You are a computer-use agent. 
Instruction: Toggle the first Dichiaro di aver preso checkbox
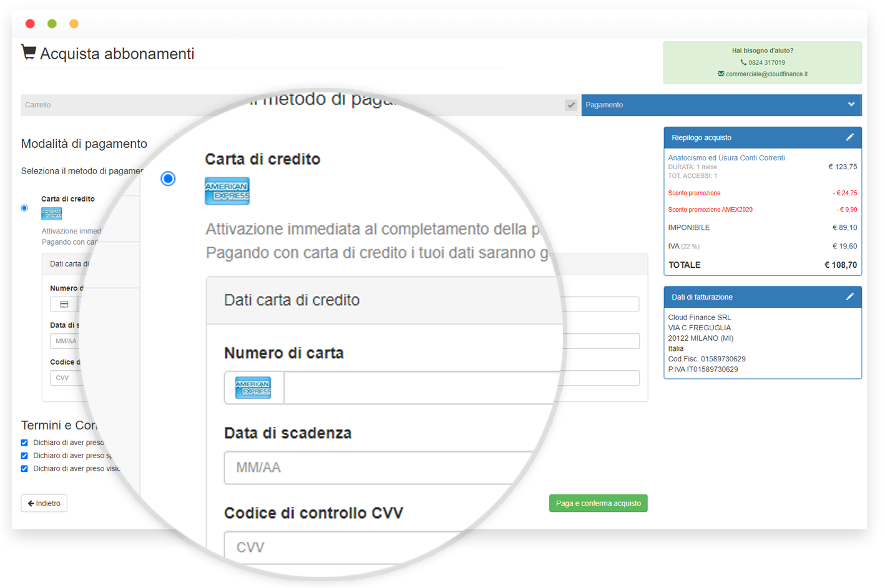tap(24, 443)
